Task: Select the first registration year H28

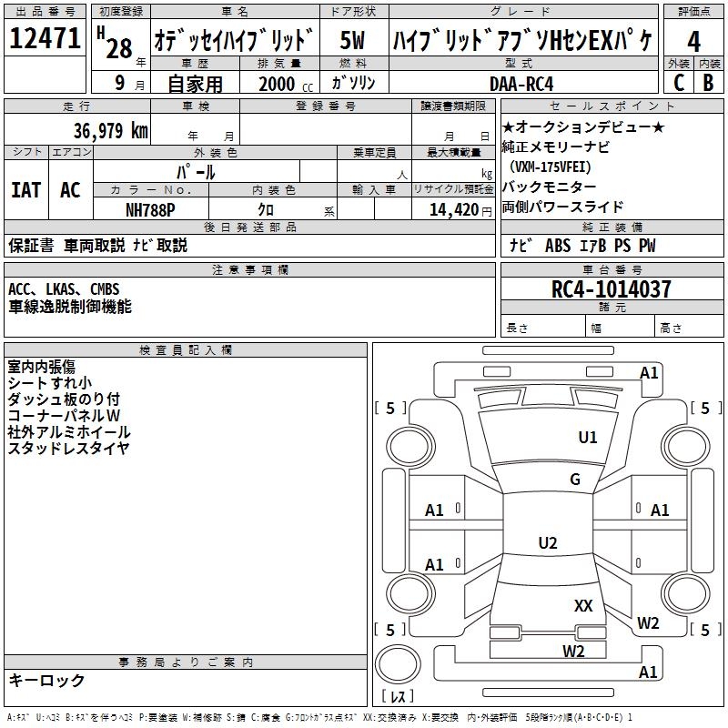Action: pos(115,44)
